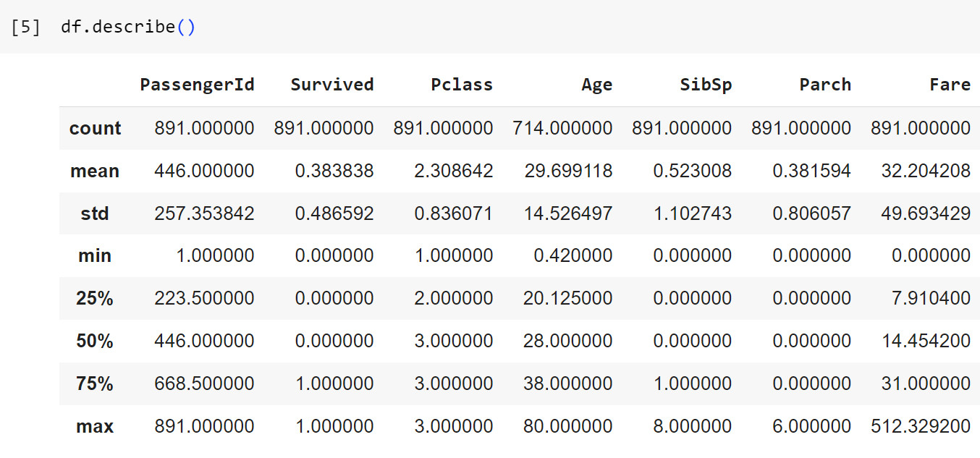The width and height of the screenshot is (980, 458).
Task: Select the 50% row label
Action: 95,341
